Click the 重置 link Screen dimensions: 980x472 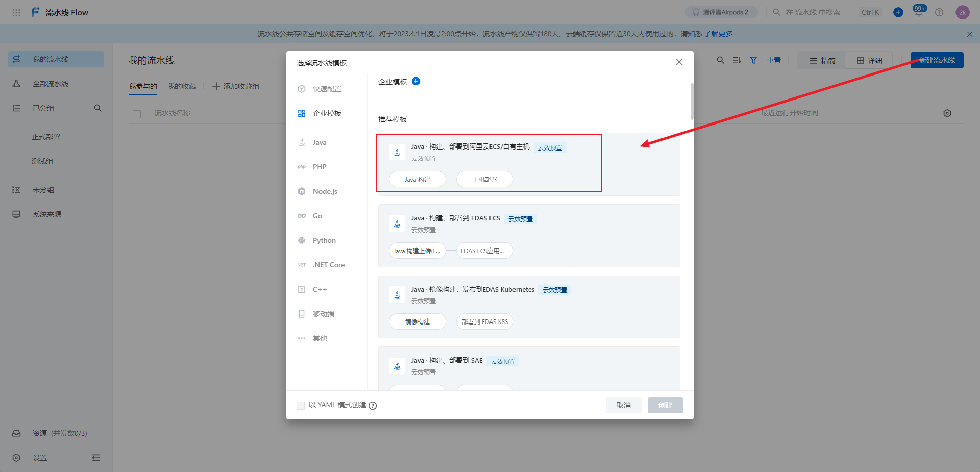click(774, 60)
